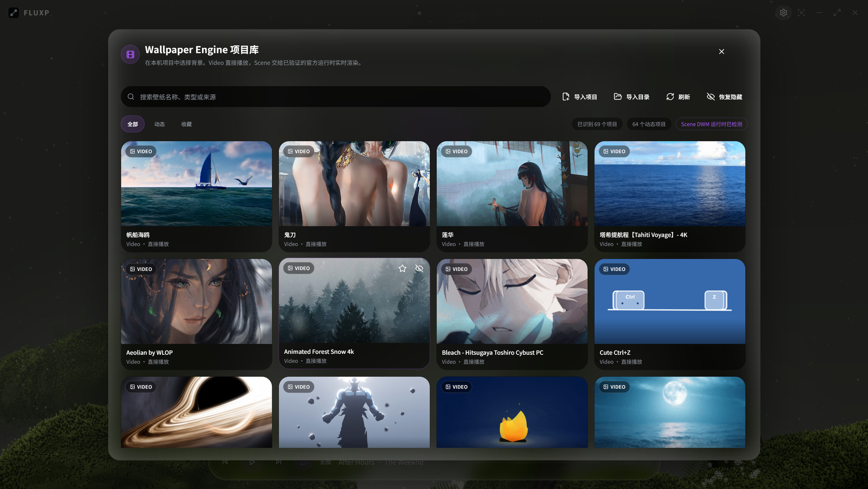
Task: Select the Animated Forest Snow 4k thumbnail
Action: pos(354,301)
